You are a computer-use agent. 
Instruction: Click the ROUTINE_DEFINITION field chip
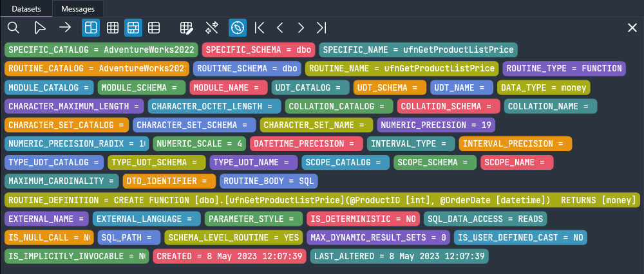point(321,200)
